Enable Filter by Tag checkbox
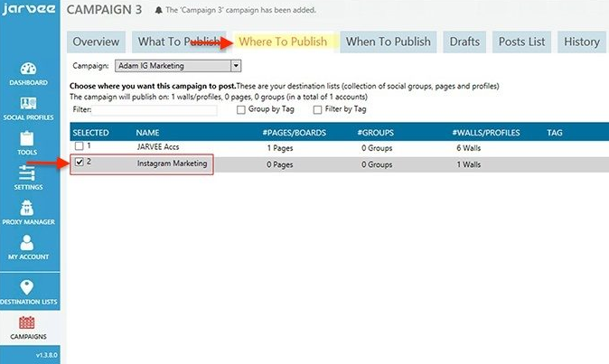This screenshot has height=364, width=609. (317, 110)
